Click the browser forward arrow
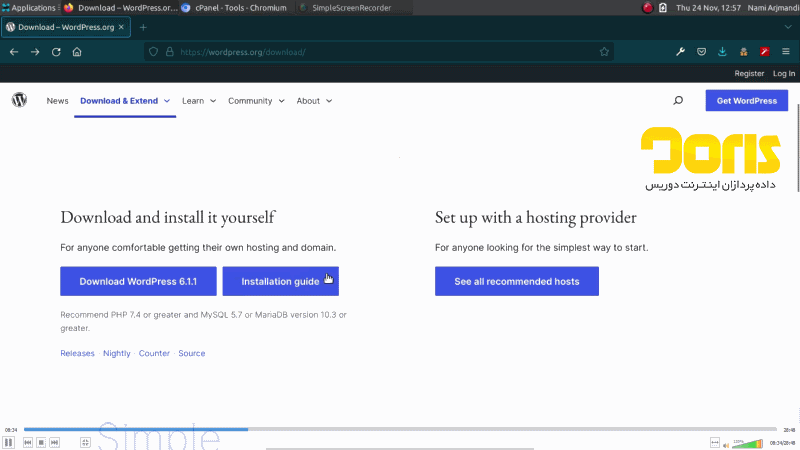This screenshot has height=450, width=800. click(x=35, y=52)
